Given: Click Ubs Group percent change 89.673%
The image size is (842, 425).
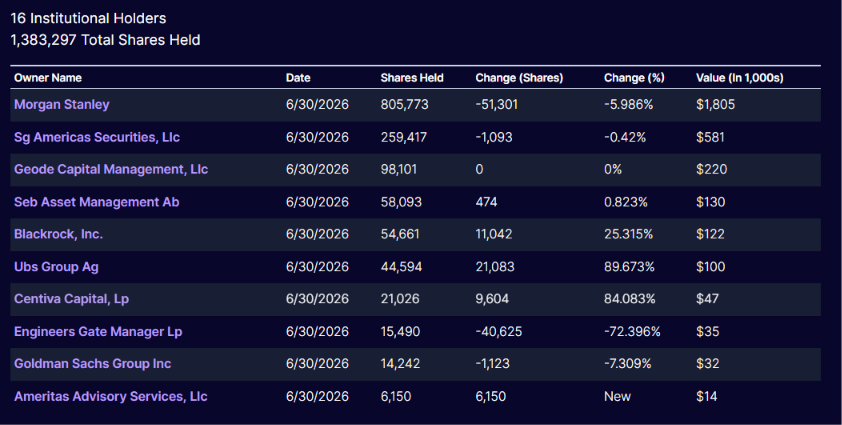Looking at the screenshot, I should pyautogui.click(x=629, y=267).
